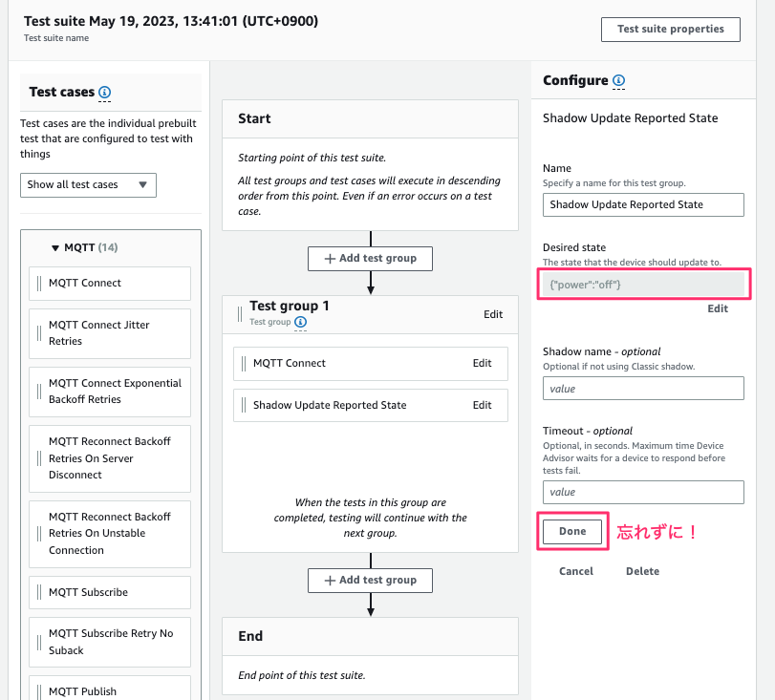Click the Shadow name optional input field
This screenshot has height=700, width=775.
pos(643,389)
